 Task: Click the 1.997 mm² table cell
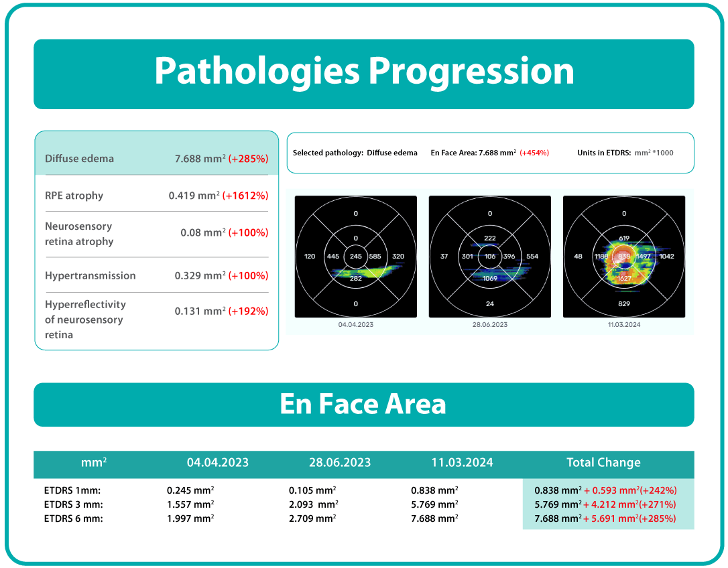(190, 518)
